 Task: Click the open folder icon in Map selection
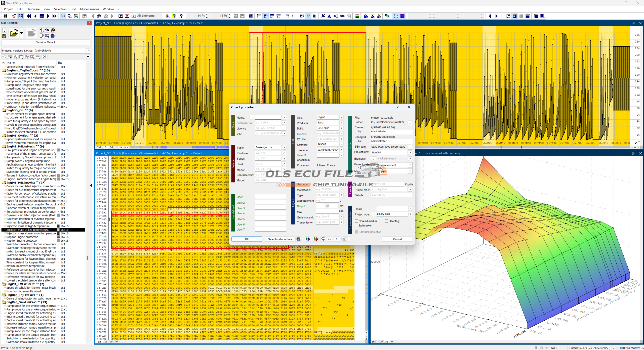coord(14,33)
